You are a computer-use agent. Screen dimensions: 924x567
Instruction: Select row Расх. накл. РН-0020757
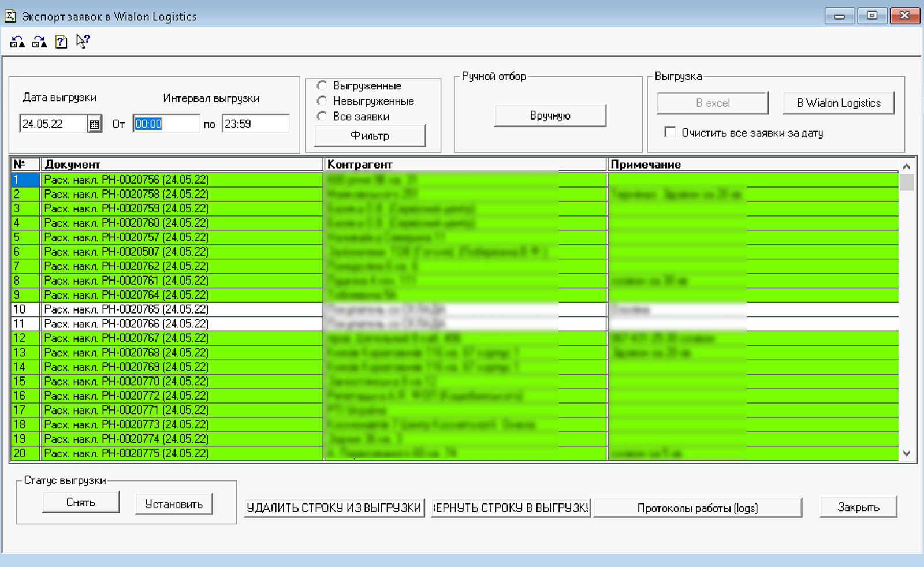coord(455,237)
